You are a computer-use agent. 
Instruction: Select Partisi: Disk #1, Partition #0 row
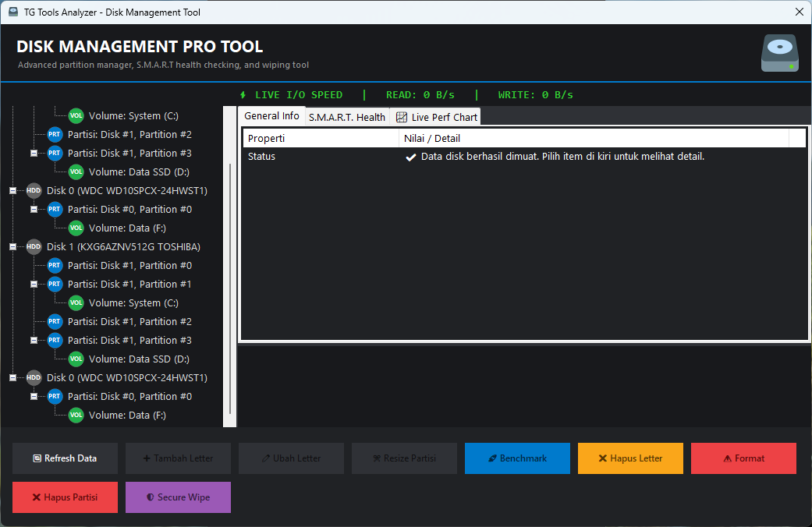129,265
